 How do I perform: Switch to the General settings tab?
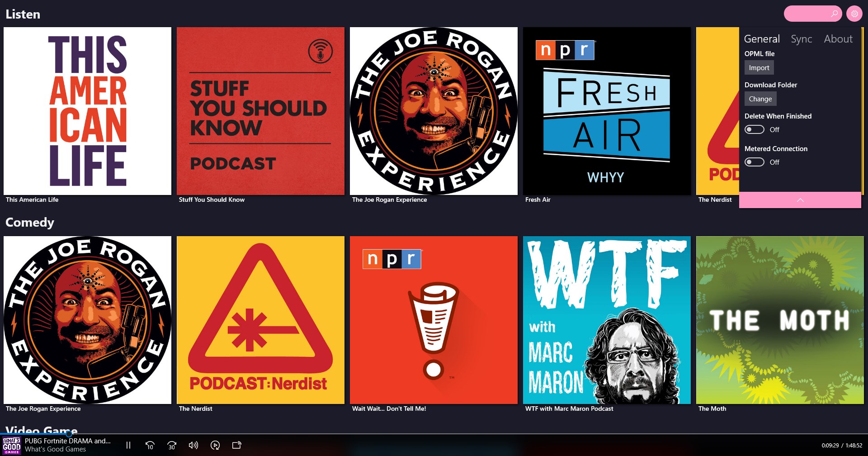click(x=762, y=39)
